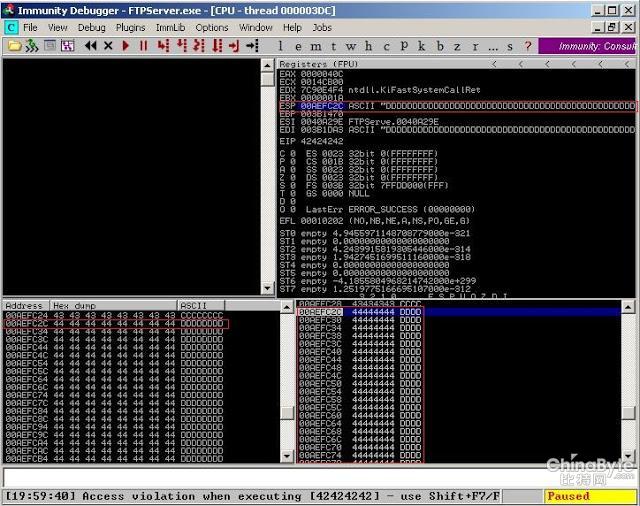Screen dimensions: 640x506
Task: Click the Step into toolbar icon
Action: click(x=163, y=46)
